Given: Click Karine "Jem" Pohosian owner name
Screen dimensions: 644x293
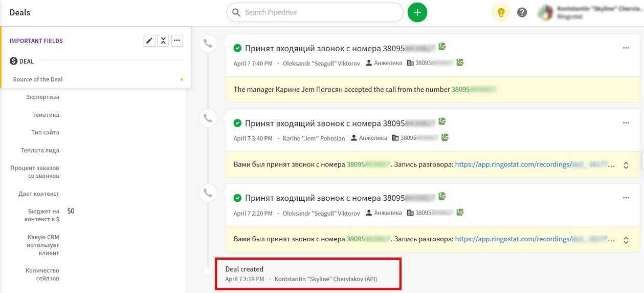Looking at the screenshot, I should click(x=314, y=138).
